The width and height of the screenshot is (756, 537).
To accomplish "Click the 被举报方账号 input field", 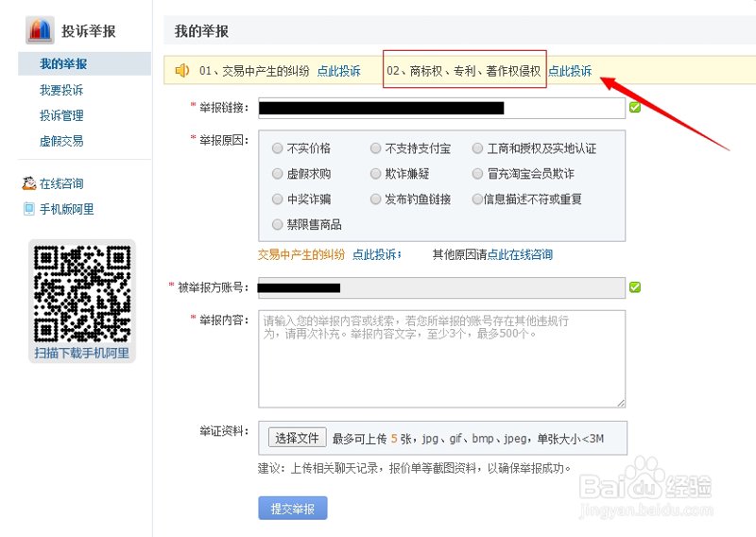I will point(441,287).
